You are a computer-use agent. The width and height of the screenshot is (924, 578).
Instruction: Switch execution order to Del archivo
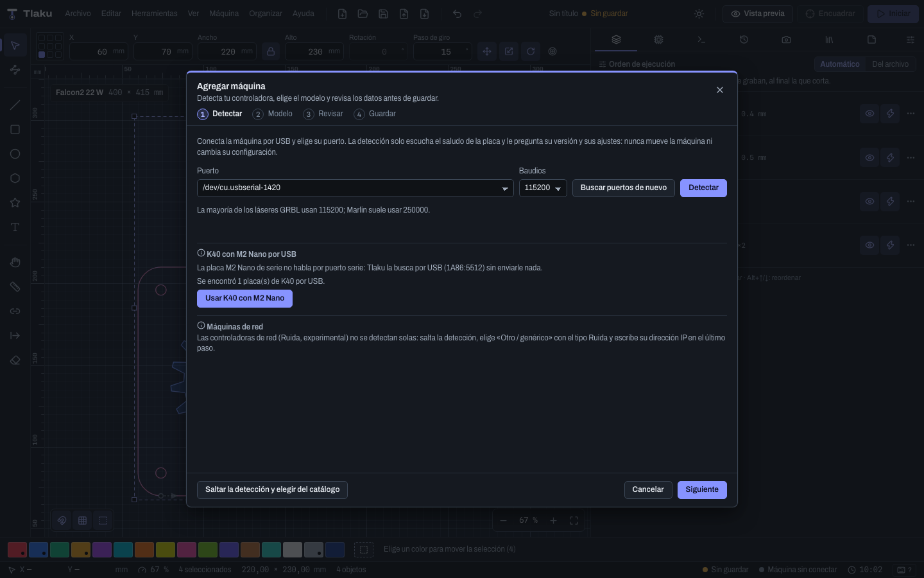[891, 64]
